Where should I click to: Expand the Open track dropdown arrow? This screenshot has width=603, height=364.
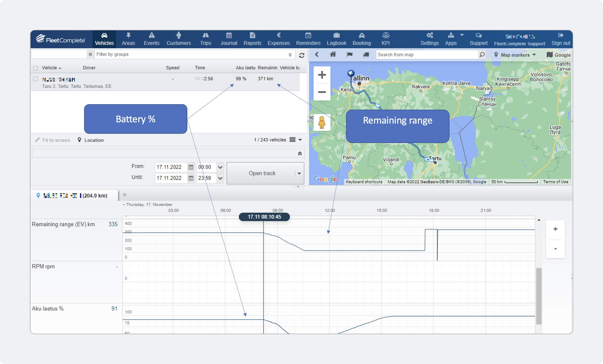tap(300, 173)
